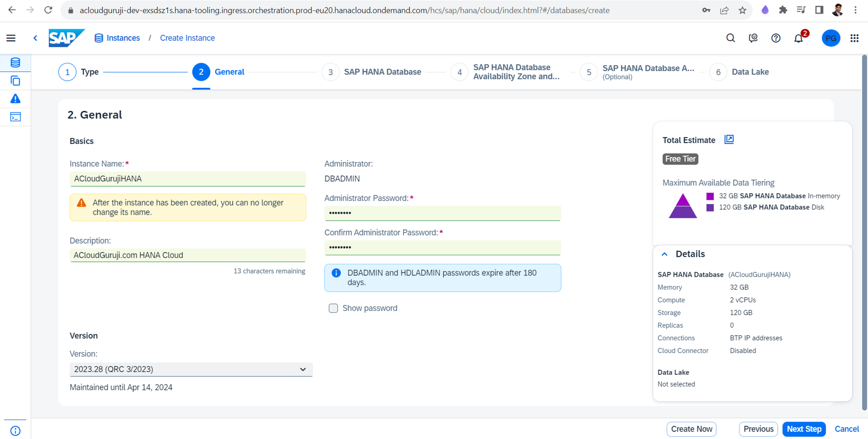
Task: Click the purple In-memory legend swatch
Action: [710, 196]
